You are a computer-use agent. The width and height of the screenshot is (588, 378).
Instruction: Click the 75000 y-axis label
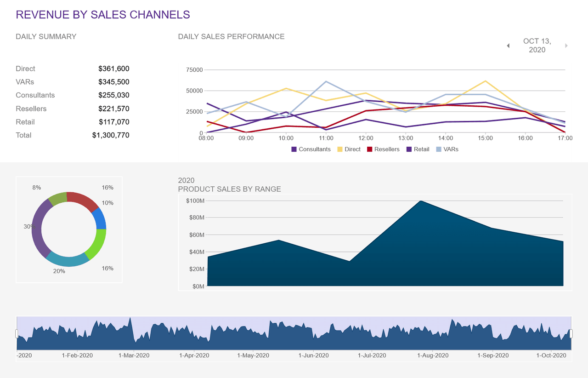(194, 70)
